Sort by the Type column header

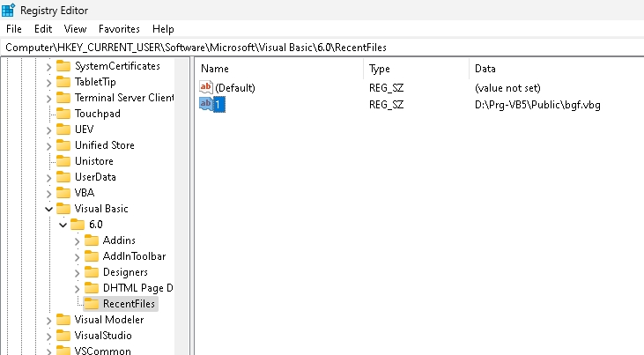click(x=416, y=69)
